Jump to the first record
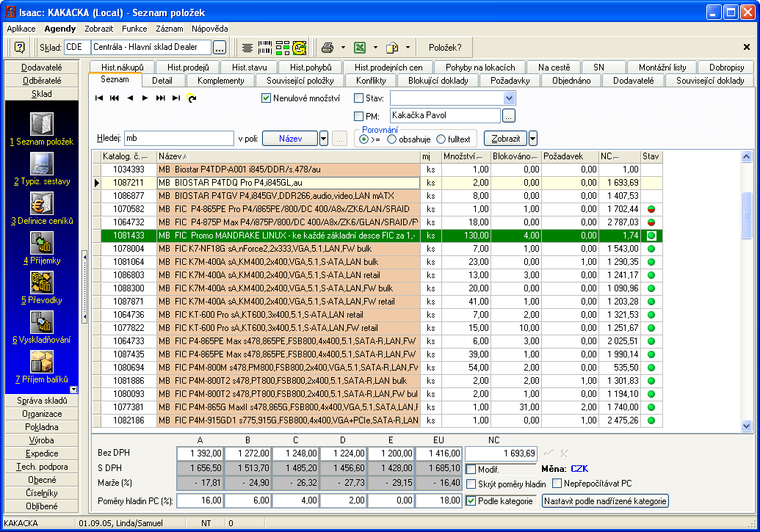 [x=100, y=98]
